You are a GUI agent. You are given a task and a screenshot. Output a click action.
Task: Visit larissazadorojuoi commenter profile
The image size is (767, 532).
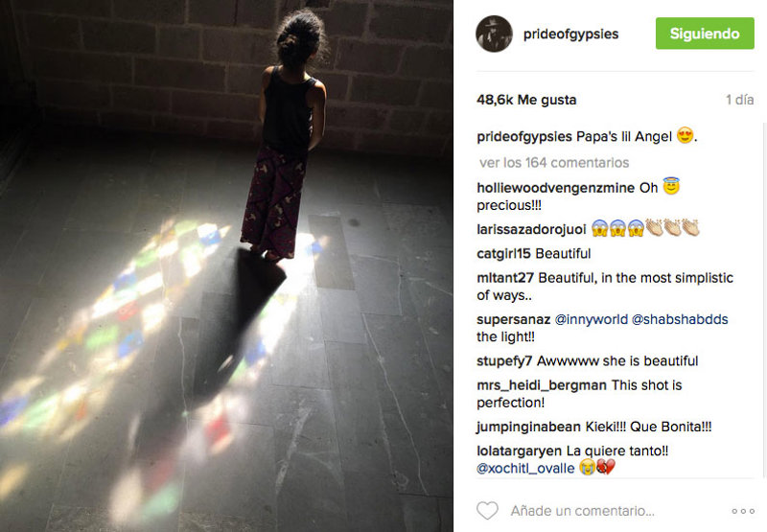tap(531, 229)
